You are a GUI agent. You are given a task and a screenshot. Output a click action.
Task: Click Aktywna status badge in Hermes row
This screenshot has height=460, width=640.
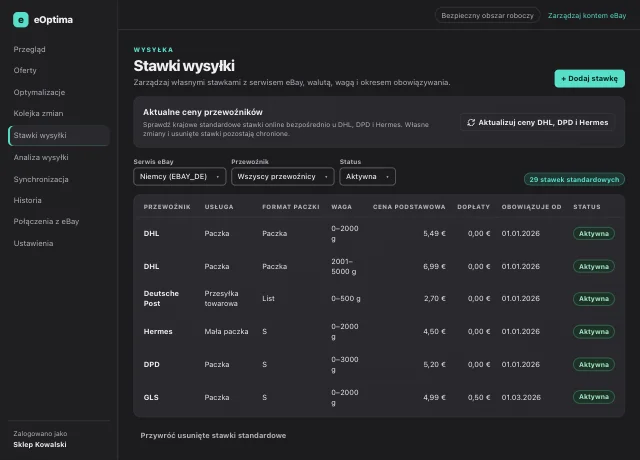tap(593, 331)
